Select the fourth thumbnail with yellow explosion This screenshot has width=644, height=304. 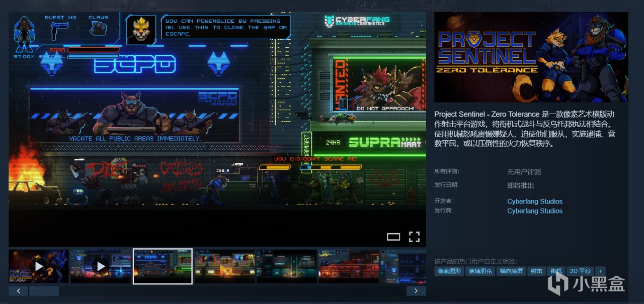click(224, 266)
